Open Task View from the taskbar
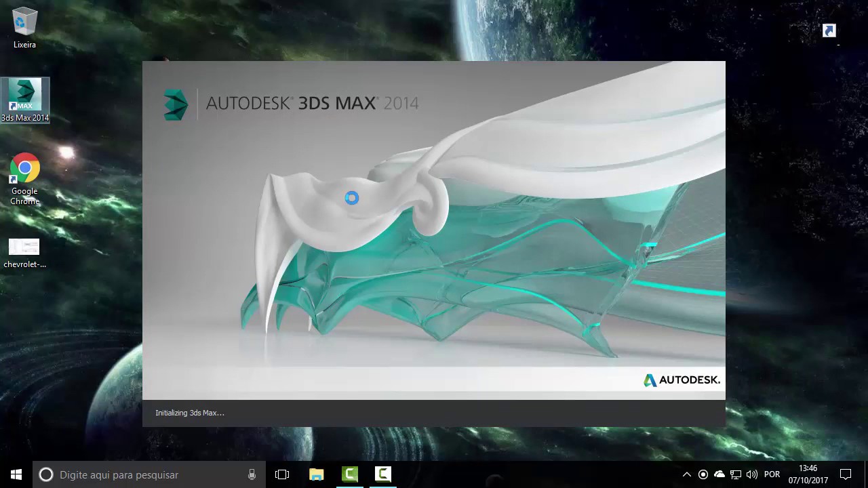Viewport: 868px width, 488px height. click(282, 474)
